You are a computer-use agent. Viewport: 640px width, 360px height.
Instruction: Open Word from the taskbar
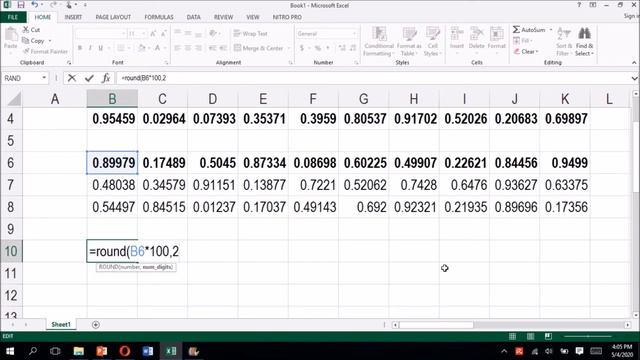[x=148, y=351]
